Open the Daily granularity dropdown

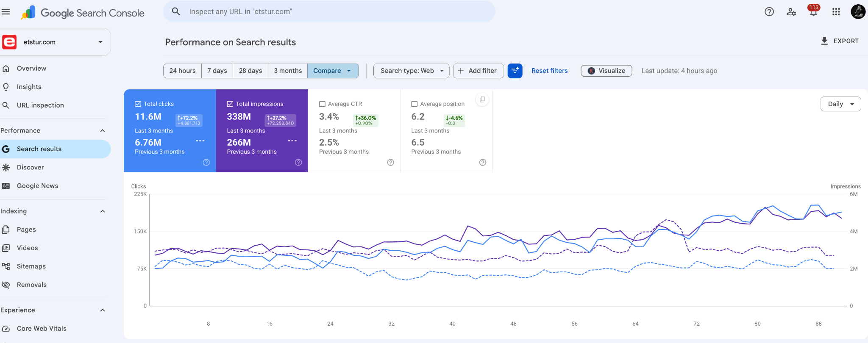840,104
